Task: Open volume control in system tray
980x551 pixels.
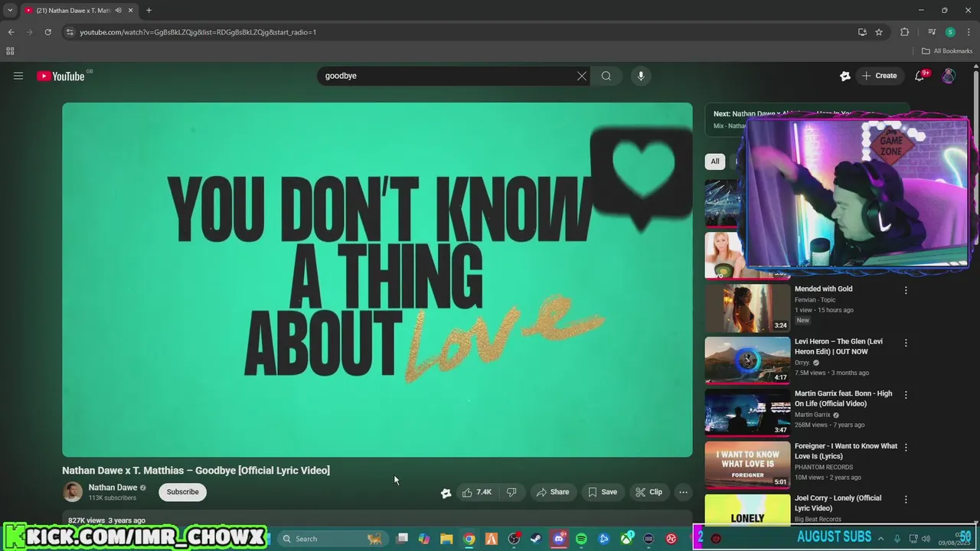Action: click(926, 539)
